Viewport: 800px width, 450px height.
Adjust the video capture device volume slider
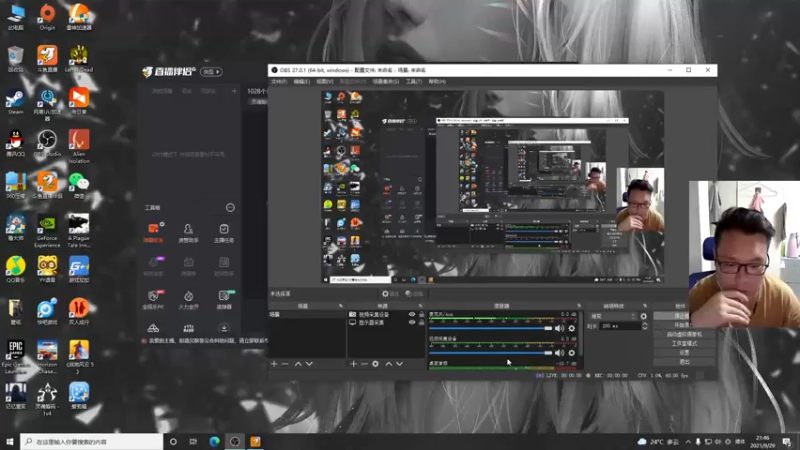pyautogui.click(x=491, y=353)
